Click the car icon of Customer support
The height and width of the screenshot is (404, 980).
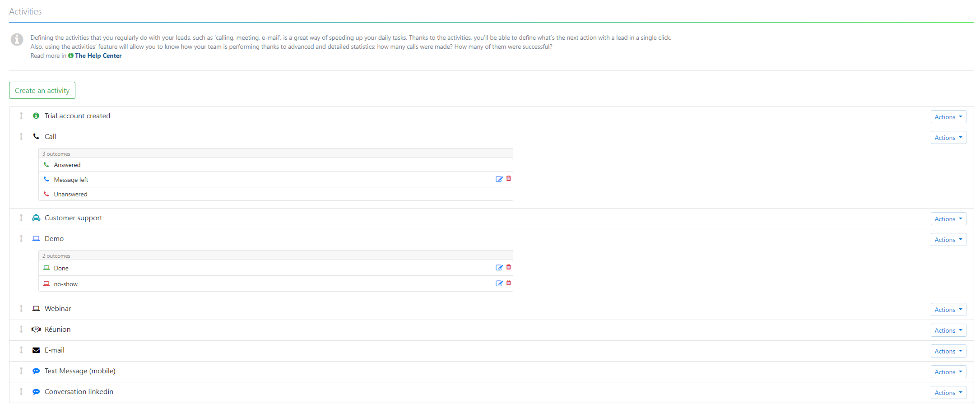click(36, 218)
